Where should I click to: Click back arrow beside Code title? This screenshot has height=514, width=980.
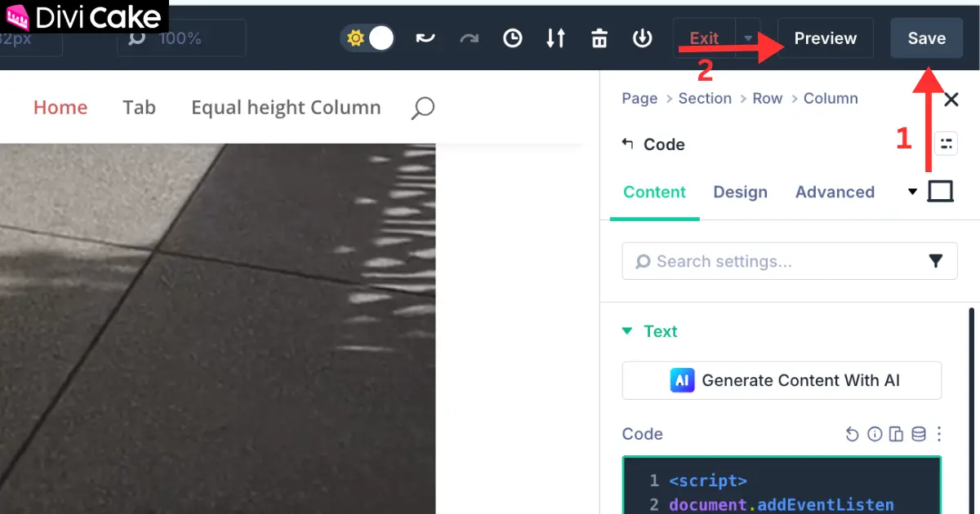coord(627,144)
